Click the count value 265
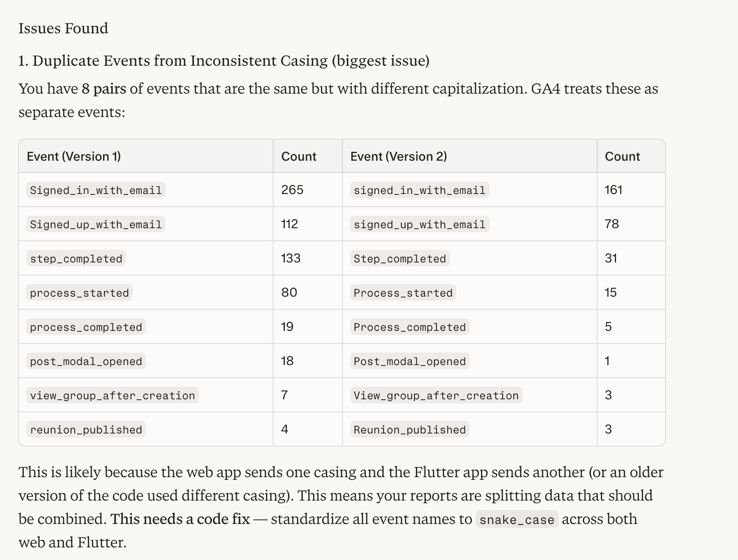 (x=292, y=190)
